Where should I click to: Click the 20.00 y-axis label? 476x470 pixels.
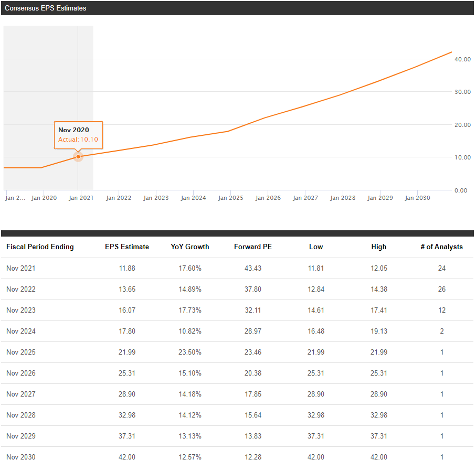click(x=462, y=125)
